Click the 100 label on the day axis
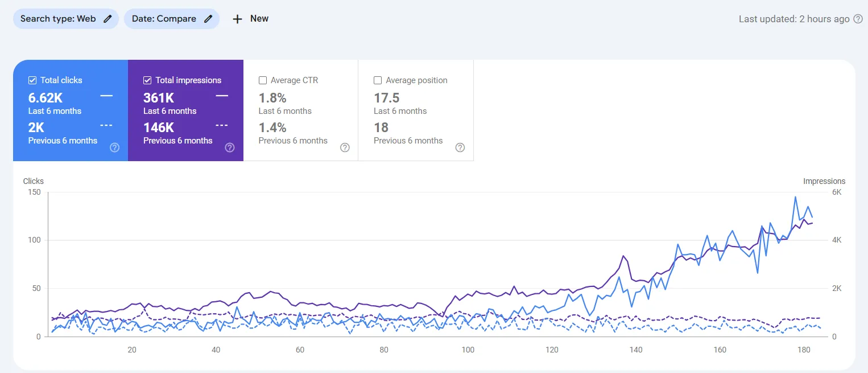This screenshot has height=373, width=868. point(468,350)
